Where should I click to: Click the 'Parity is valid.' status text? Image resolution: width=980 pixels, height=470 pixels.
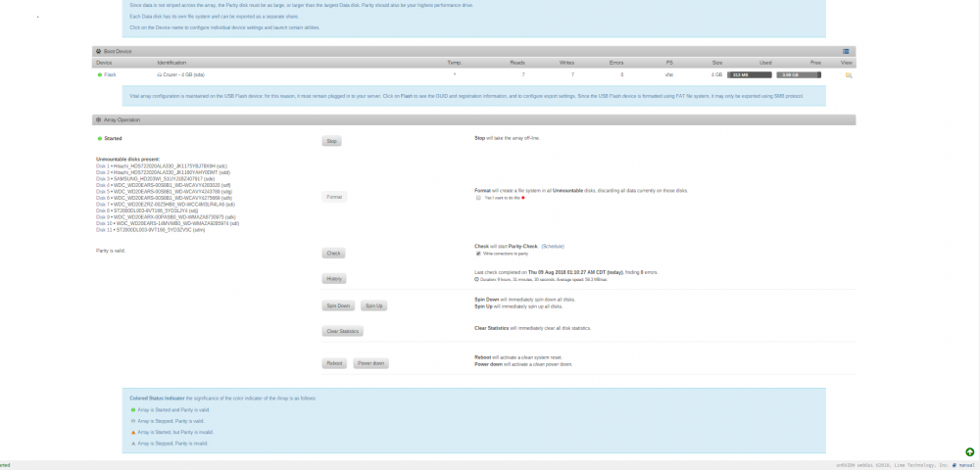111,251
